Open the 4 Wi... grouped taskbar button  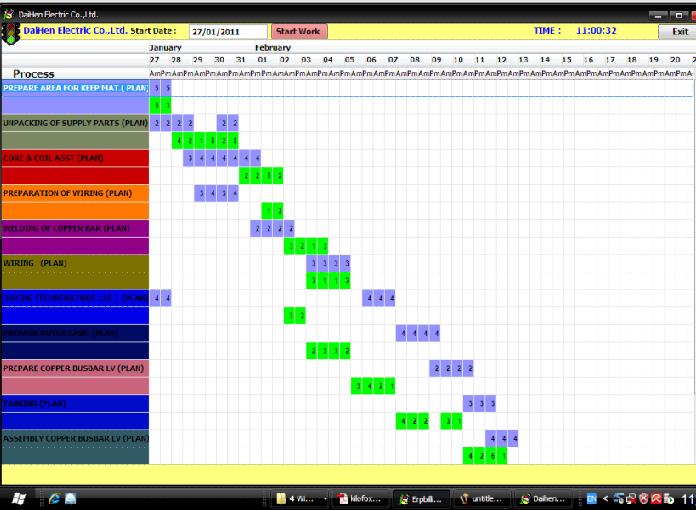300,498
